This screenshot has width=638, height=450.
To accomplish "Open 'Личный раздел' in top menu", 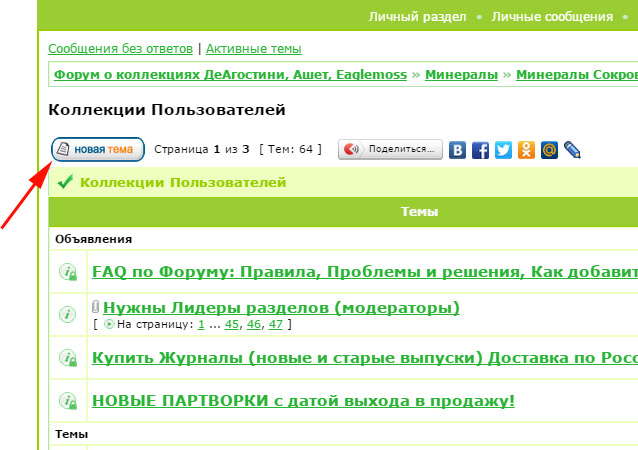I will click(417, 17).
